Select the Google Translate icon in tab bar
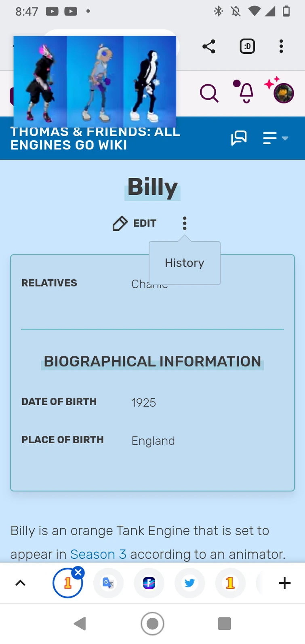 (108, 583)
